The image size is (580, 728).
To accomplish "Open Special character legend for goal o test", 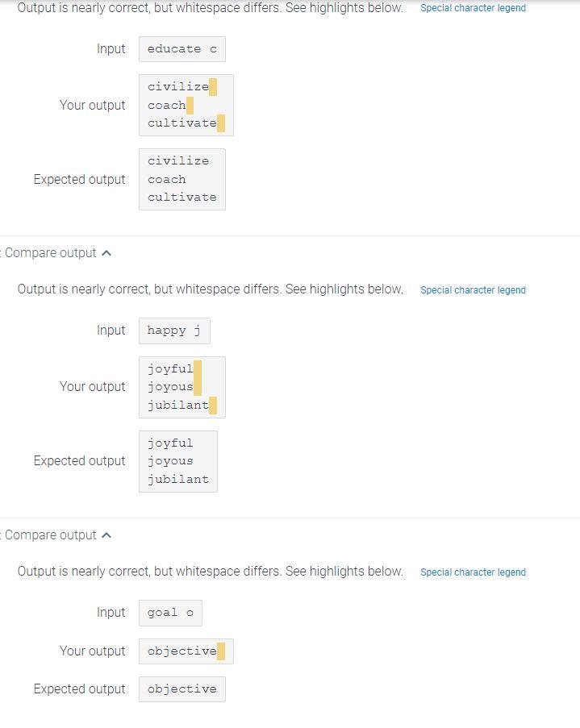I will 473,572.
